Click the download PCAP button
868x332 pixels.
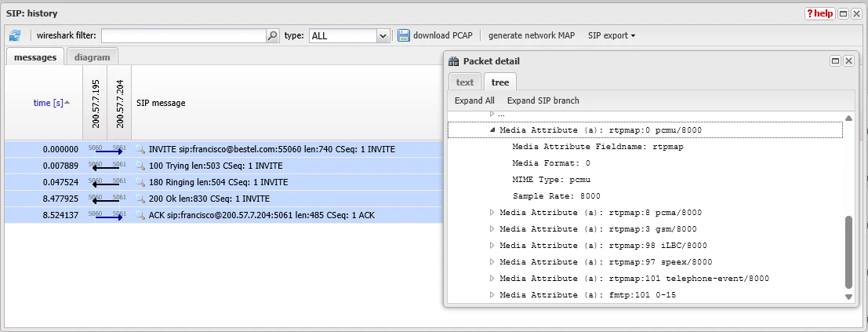click(435, 35)
